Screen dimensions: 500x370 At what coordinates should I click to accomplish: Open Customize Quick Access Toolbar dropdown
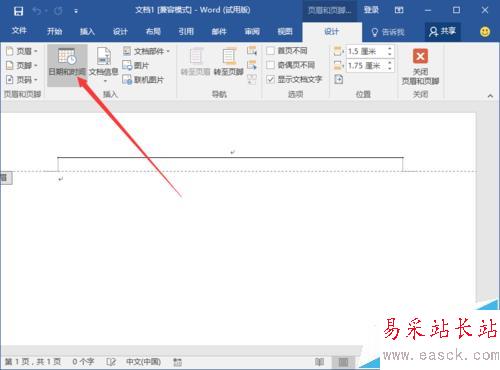tap(76, 12)
